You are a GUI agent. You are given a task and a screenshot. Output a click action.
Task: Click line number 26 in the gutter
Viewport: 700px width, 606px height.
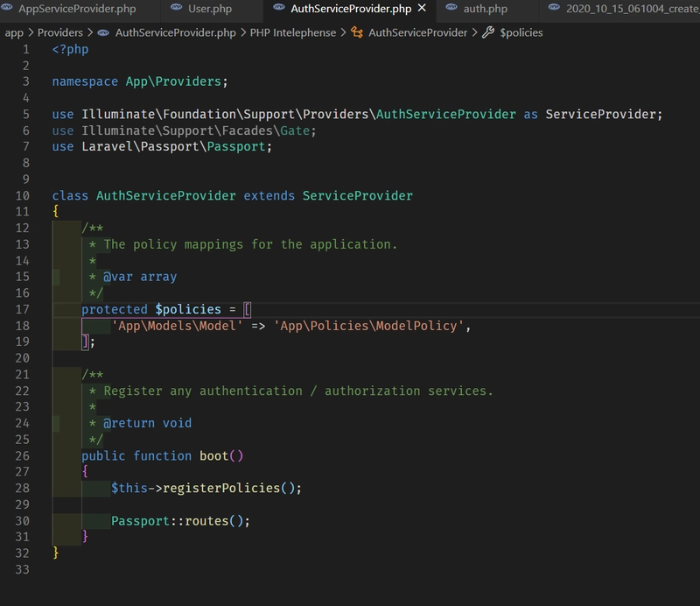[23, 456]
